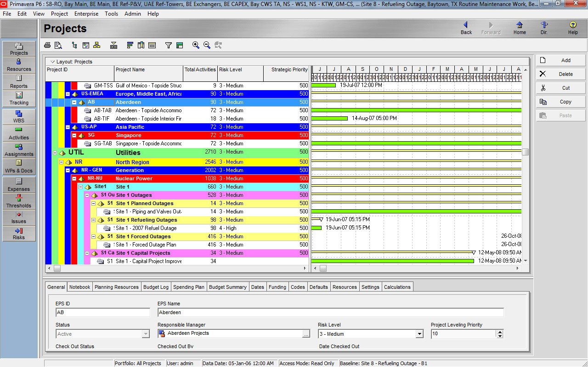Open the WBS view in the sidebar
This screenshot has height=367, width=588.
19,116
